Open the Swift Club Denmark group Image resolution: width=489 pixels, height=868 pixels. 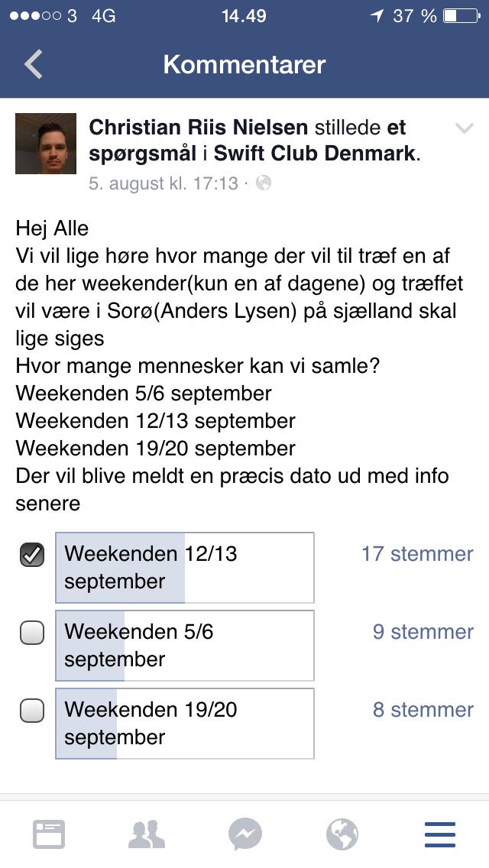315,153
